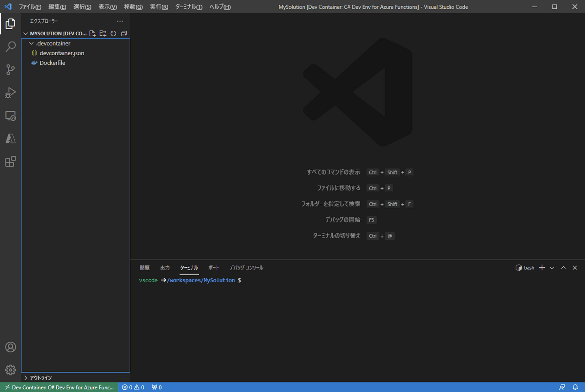585x392 pixels.
Task: Click the エクスプローラー panel title
Action: (x=44, y=21)
